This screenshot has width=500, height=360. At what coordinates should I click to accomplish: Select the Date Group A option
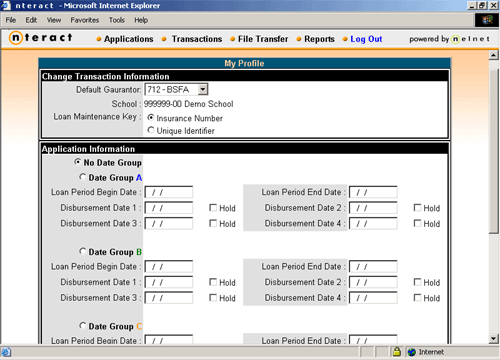coord(82,177)
